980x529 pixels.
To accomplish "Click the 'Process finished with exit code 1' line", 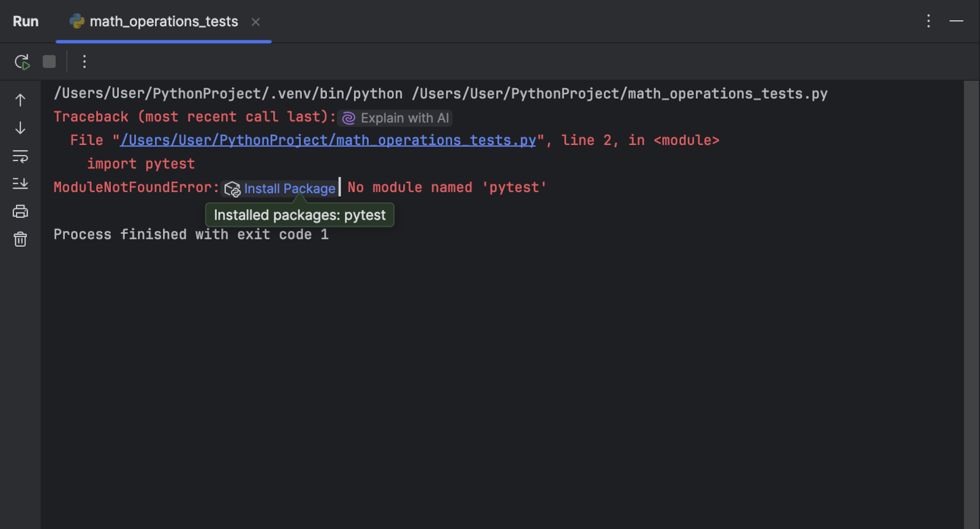I will 191,234.
